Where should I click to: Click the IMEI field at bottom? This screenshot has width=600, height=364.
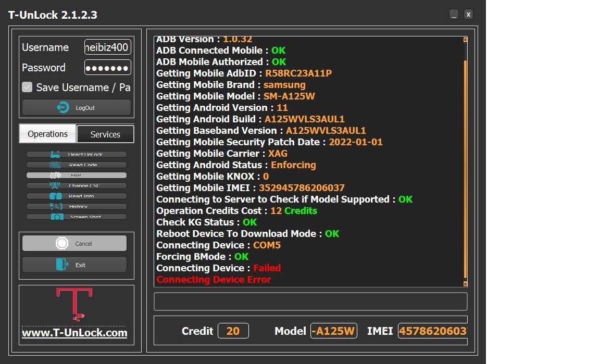pos(433,331)
